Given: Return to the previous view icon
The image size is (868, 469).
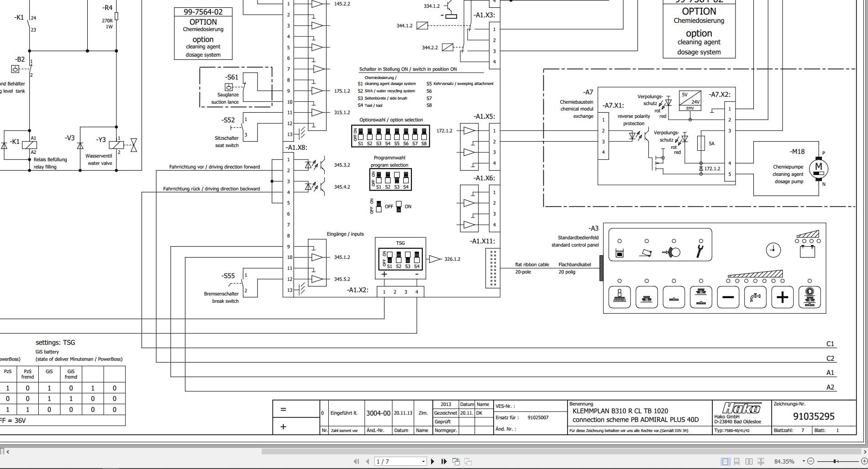Looking at the screenshot, I should click(456, 461).
